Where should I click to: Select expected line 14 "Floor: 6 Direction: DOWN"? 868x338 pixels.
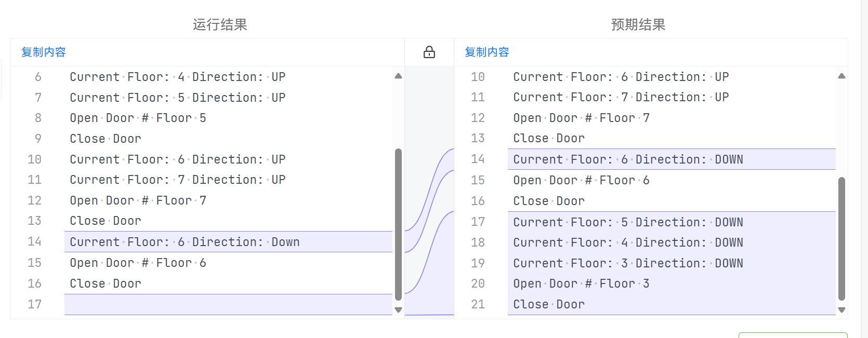point(628,159)
